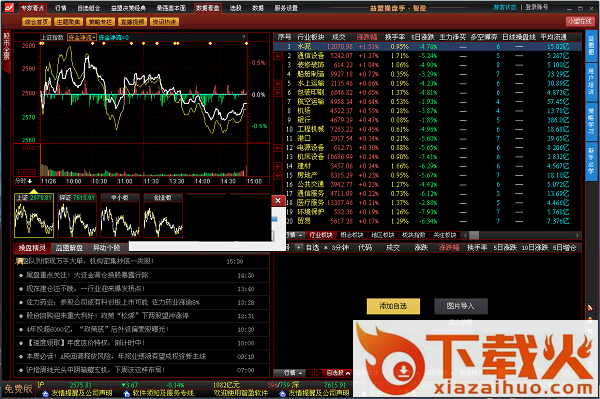Expand the 行情 selector above 自选股 at bottom
Image resolution: width=600 pixels, height=399 pixels.
click(x=293, y=373)
